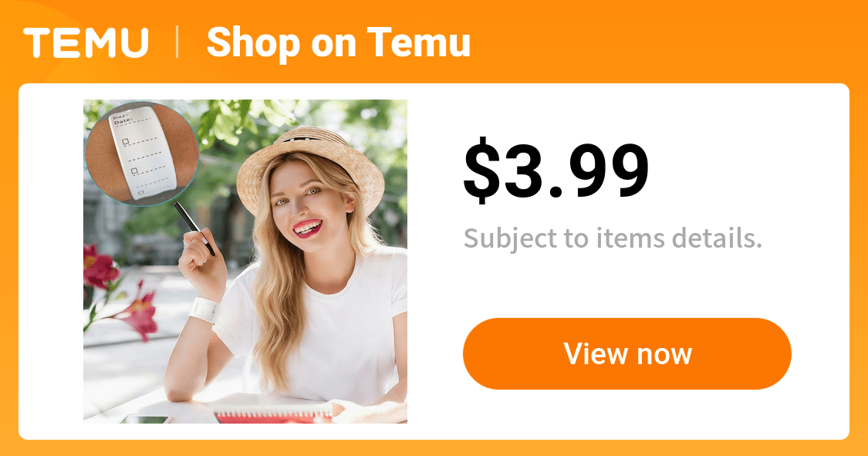
Task: Select the Shop on Temu heading
Action: (x=338, y=43)
